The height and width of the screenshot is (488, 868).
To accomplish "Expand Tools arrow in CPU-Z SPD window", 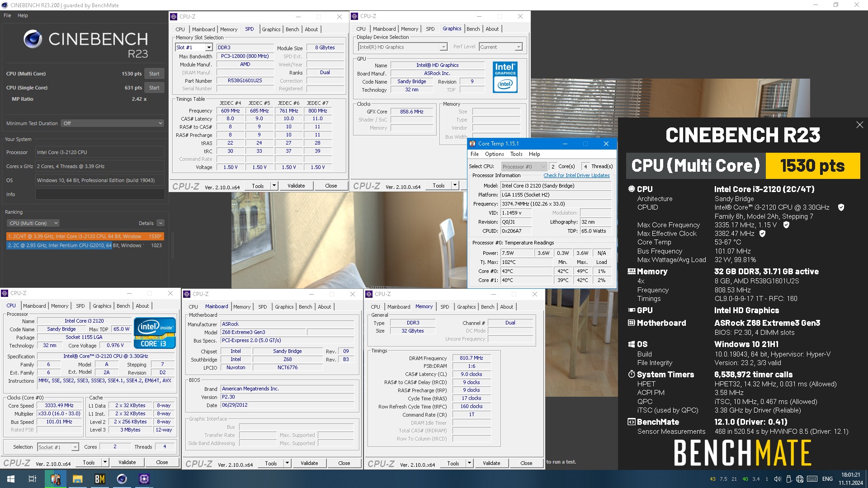I will (274, 186).
